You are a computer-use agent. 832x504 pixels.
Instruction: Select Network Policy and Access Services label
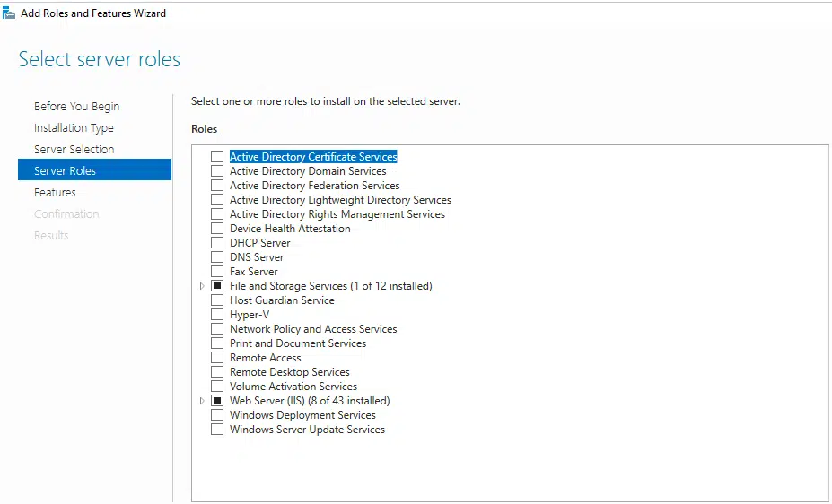[313, 329]
